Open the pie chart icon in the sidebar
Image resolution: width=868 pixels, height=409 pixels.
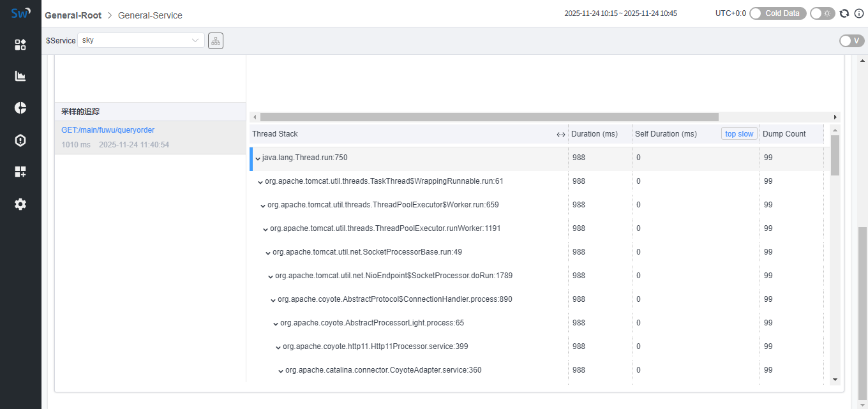click(x=20, y=108)
